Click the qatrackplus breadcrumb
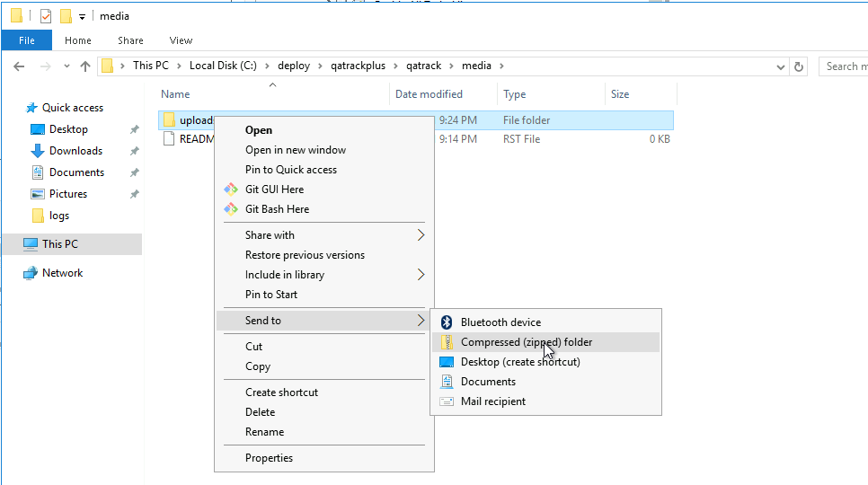Screen dimensions: 868x485 click(359, 66)
